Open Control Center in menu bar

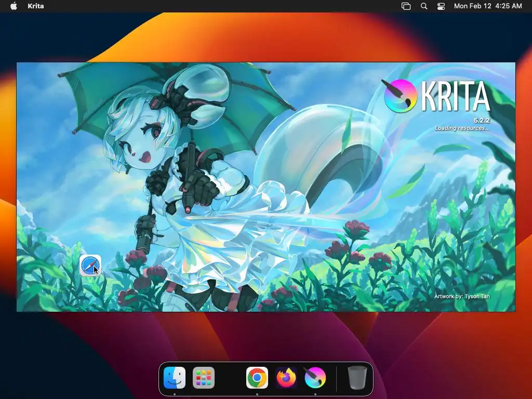tap(441, 6)
